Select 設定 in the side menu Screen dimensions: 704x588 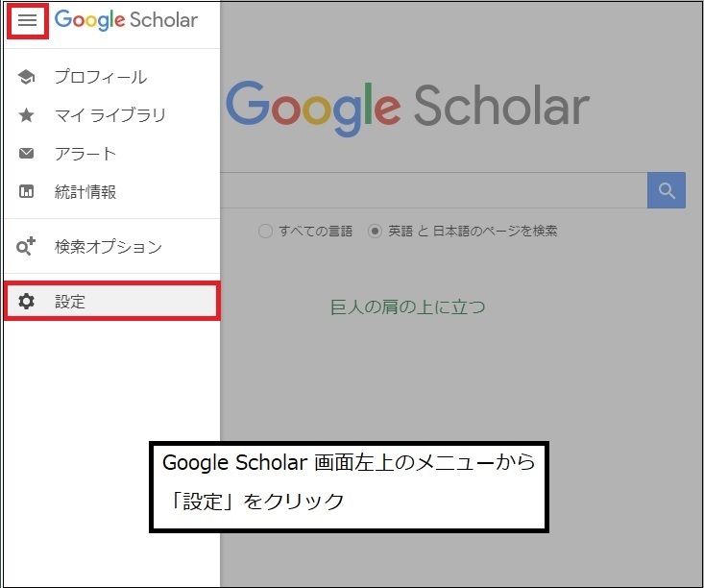pyautogui.click(x=70, y=302)
